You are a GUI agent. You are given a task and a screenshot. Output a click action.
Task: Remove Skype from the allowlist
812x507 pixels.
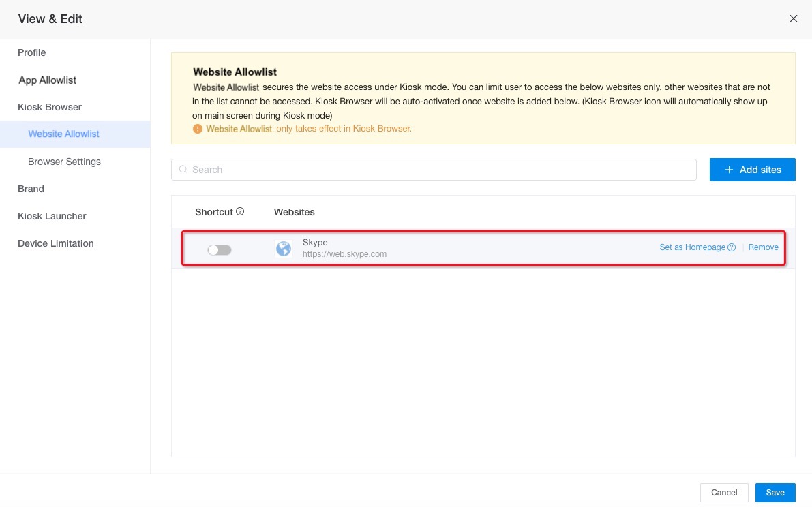pos(763,247)
